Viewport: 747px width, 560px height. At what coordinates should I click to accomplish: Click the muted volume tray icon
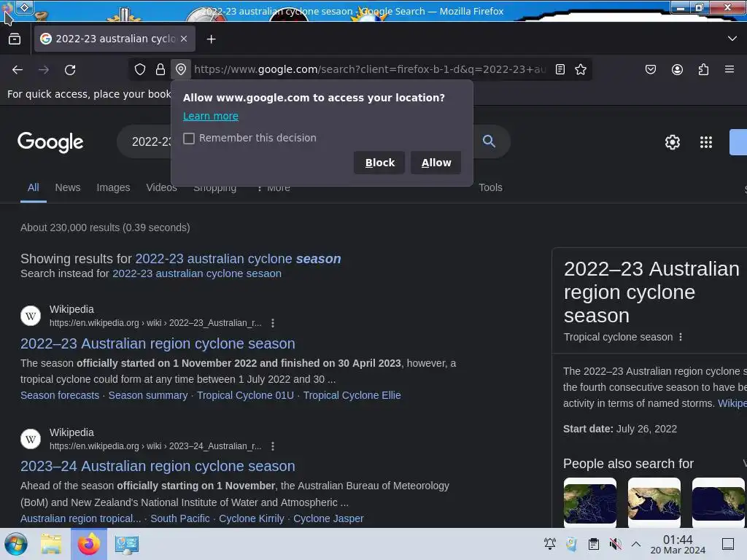click(x=615, y=544)
